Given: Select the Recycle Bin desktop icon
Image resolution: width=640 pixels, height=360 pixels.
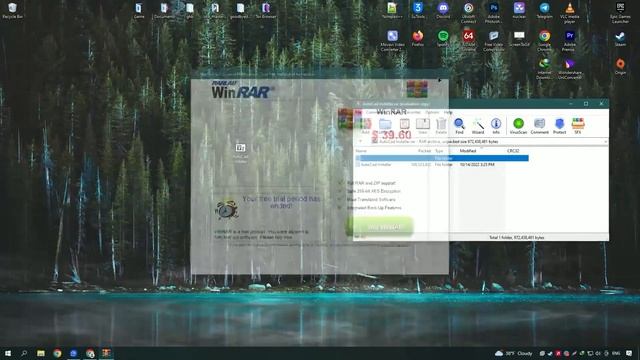Looking at the screenshot, I should (x=12, y=11).
